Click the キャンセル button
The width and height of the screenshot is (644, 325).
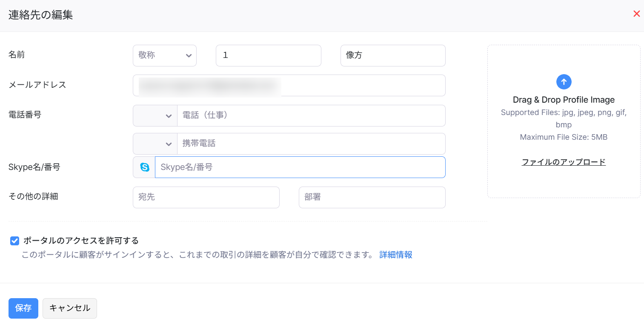coord(70,308)
